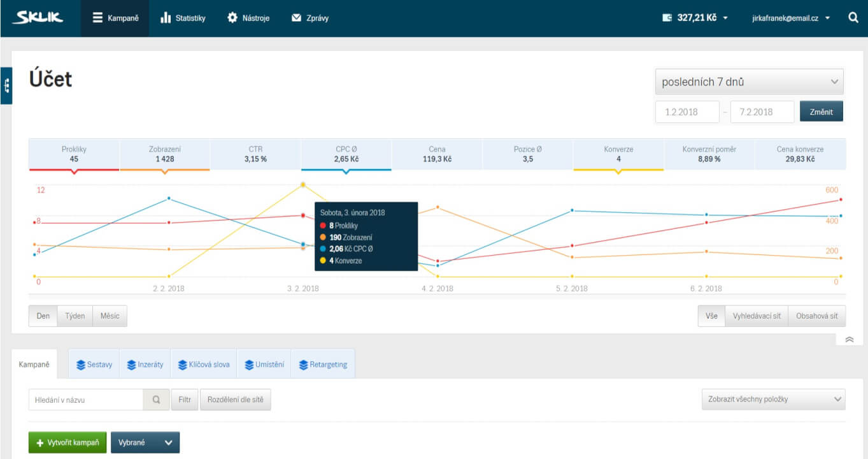868x459 pixels.
Task: Open Zprávy messages
Action: point(310,18)
